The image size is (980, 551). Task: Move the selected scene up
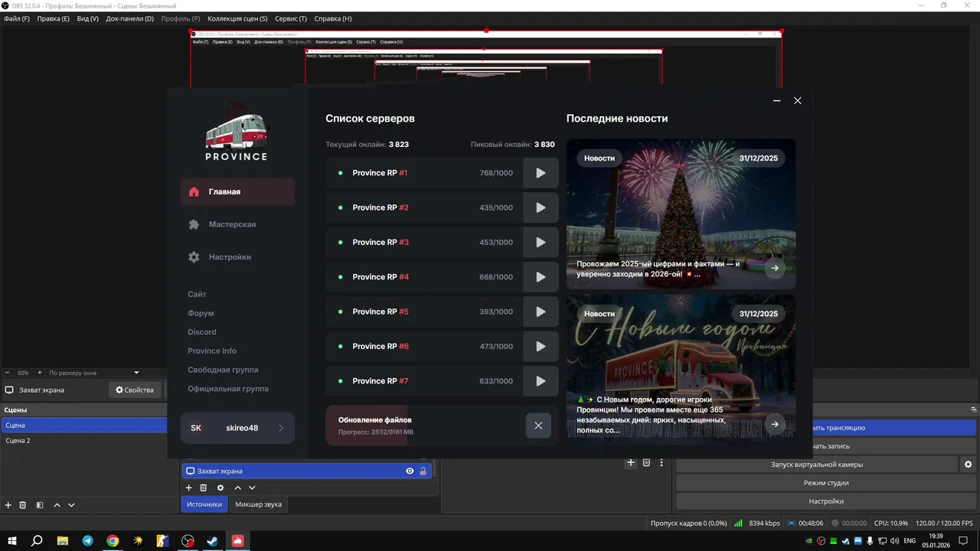(x=57, y=505)
